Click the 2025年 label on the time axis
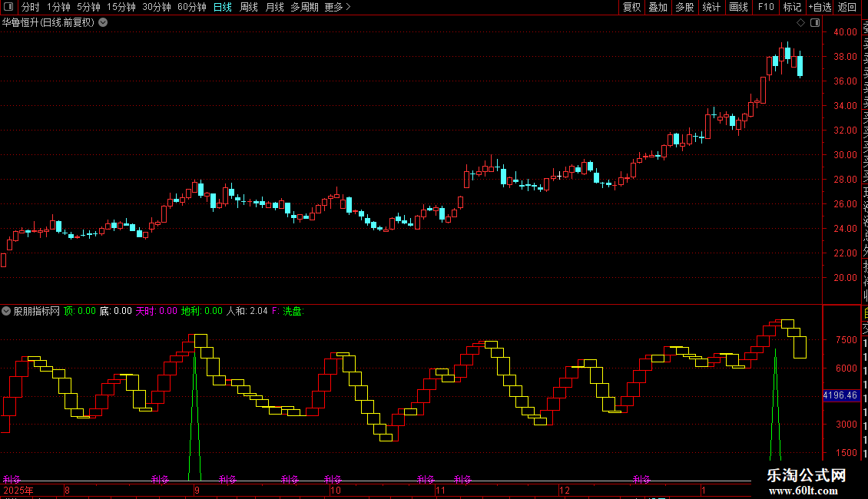Viewport: 868px width, 499px height. [x=18, y=490]
